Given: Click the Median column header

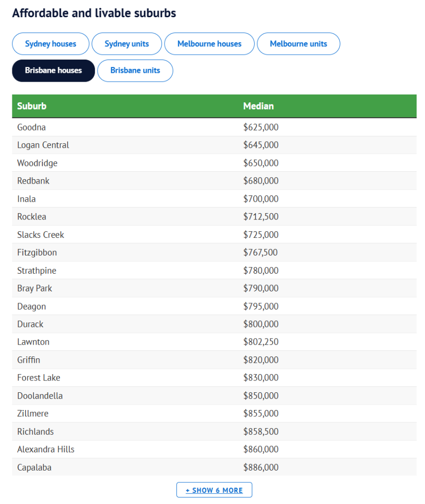Looking at the screenshot, I should coord(259,106).
